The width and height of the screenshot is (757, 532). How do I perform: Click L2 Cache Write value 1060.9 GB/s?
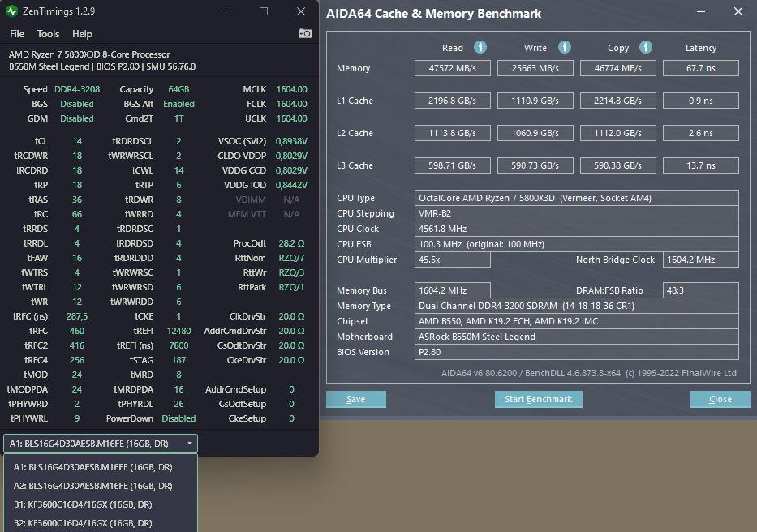point(535,133)
